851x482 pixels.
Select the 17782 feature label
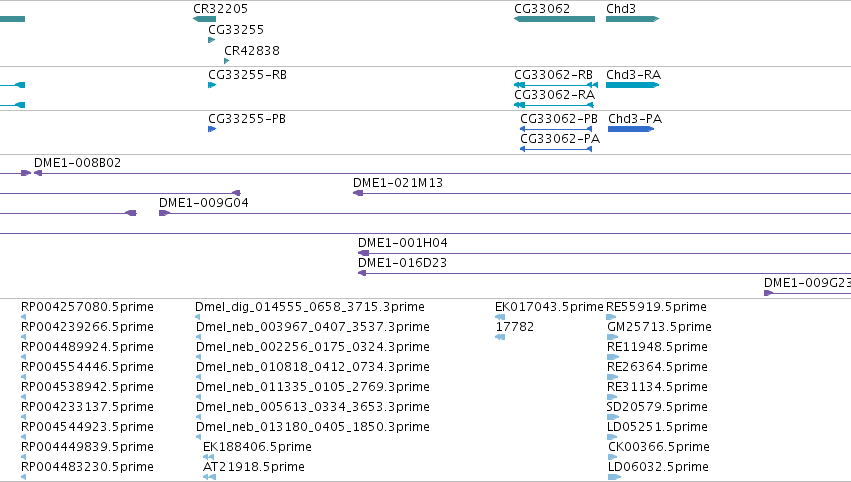point(515,327)
